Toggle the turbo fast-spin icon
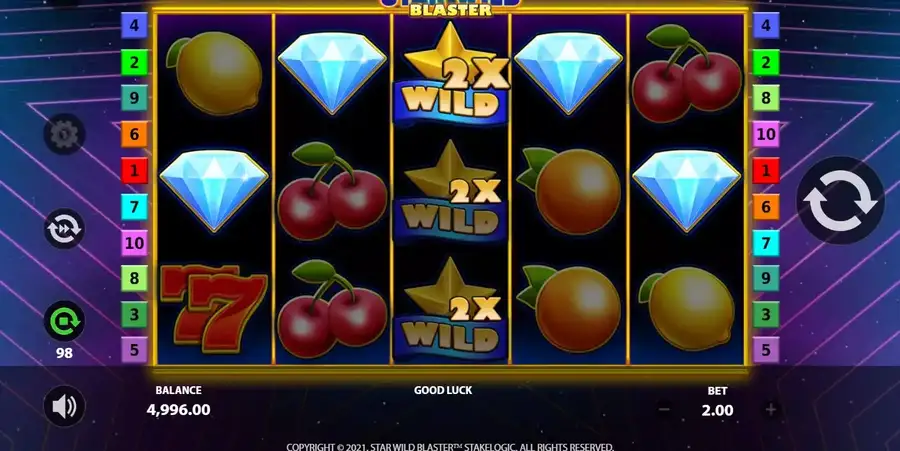Screen dimensions: 900x451 click(x=64, y=228)
